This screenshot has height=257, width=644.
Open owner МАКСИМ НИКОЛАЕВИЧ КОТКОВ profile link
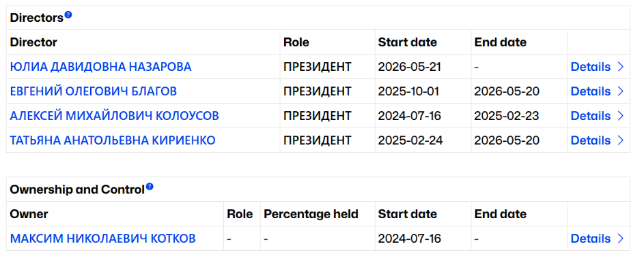pyautogui.click(x=102, y=239)
